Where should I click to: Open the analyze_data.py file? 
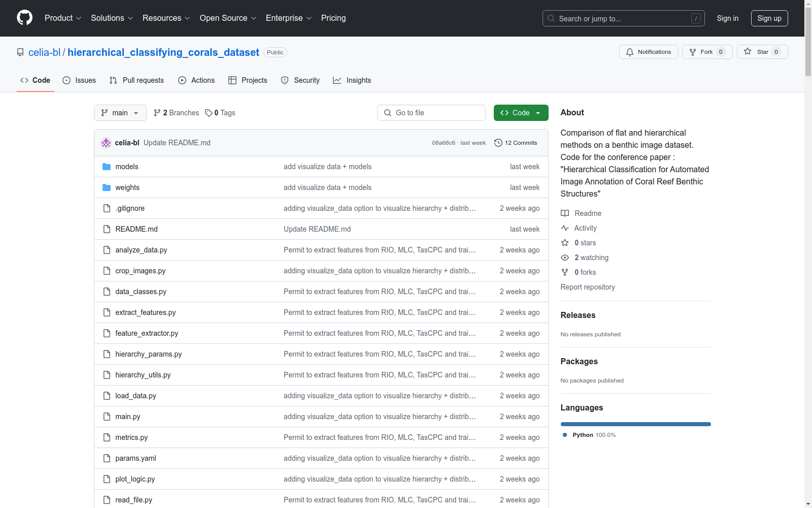(x=141, y=250)
